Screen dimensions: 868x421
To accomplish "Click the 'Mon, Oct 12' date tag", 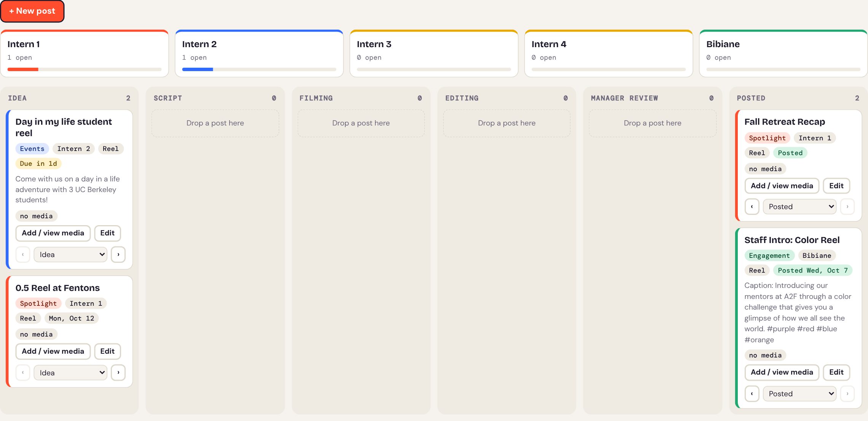I will point(72,318).
